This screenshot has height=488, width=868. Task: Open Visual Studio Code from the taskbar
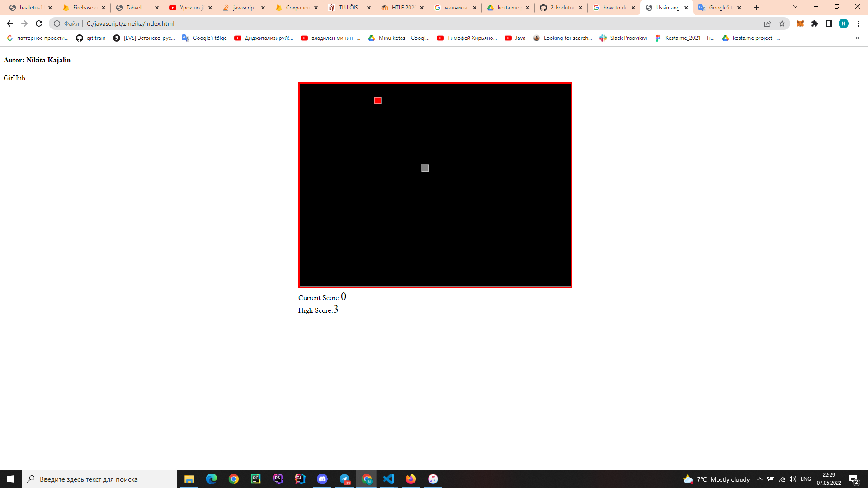tap(389, 479)
